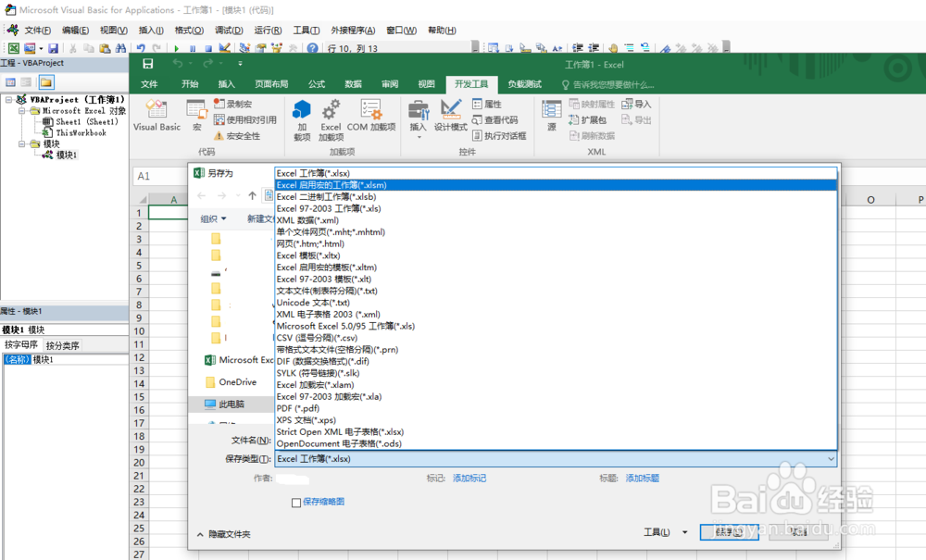Collapse the 模块 folder tree node

(21, 143)
